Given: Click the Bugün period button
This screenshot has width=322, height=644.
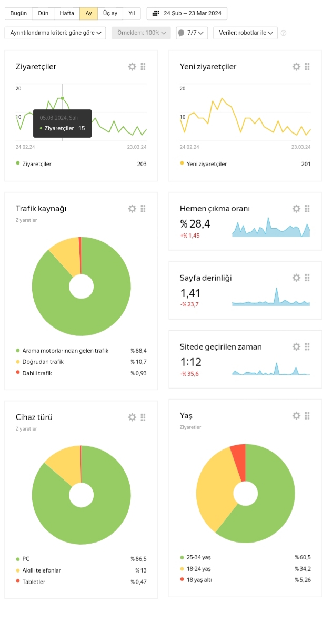Looking at the screenshot, I should point(18,14).
